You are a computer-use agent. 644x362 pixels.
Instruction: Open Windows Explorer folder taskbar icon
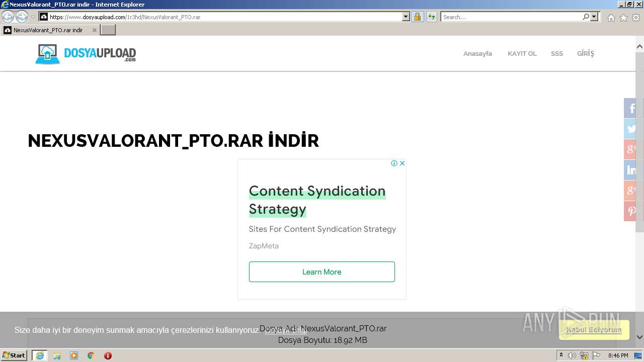point(57,355)
